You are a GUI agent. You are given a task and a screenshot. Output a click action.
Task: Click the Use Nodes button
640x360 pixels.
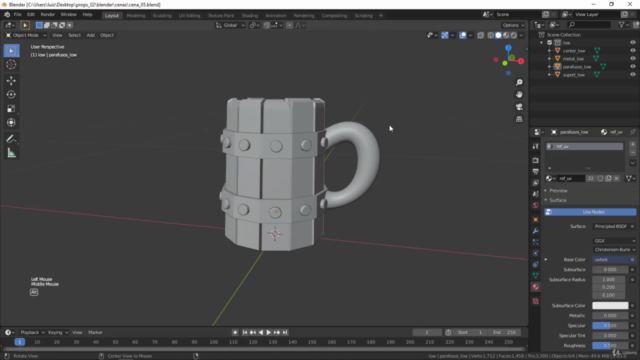tap(590, 212)
